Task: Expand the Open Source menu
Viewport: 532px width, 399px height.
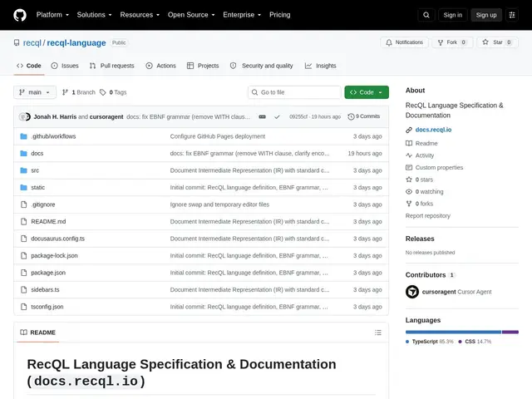Action: (x=191, y=15)
